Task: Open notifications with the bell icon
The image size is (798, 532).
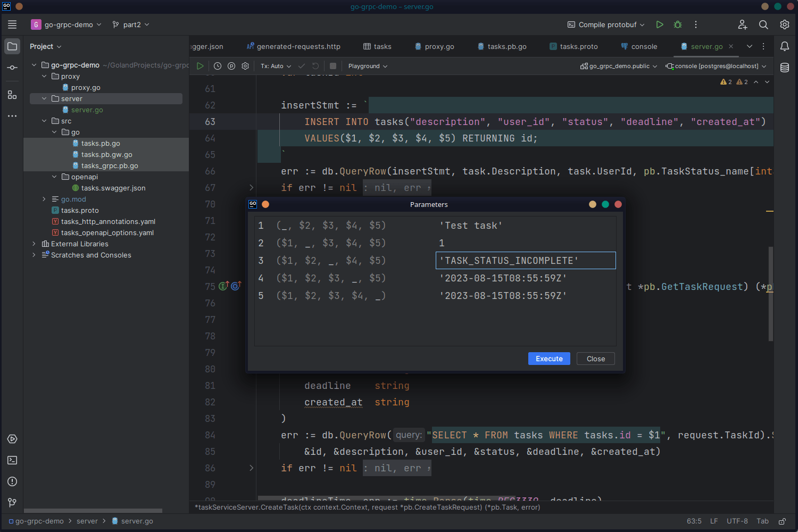Action: [x=784, y=46]
